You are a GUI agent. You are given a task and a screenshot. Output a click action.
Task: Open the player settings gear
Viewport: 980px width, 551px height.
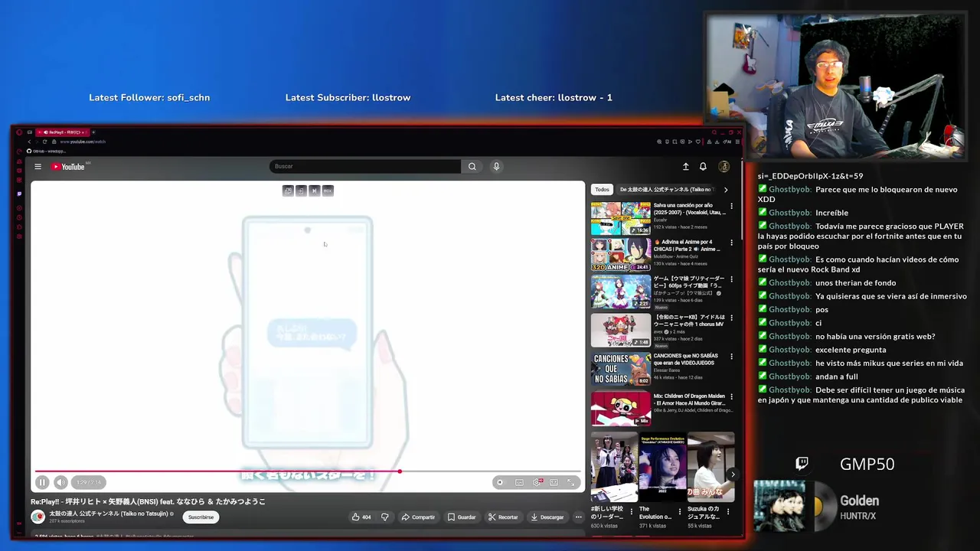point(537,482)
